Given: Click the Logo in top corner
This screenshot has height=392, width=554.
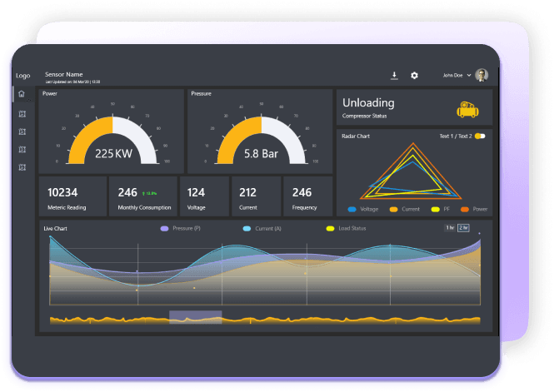Looking at the screenshot, I should click(x=23, y=76).
